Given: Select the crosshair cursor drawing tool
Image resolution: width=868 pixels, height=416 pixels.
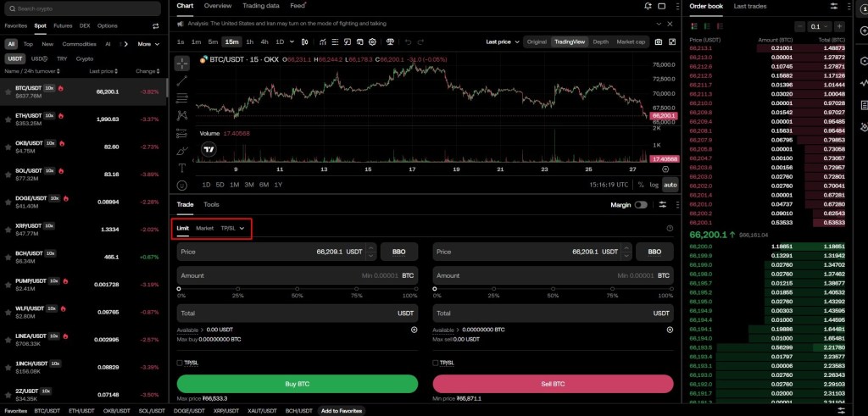Looking at the screenshot, I should pyautogui.click(x=182, y=64).
